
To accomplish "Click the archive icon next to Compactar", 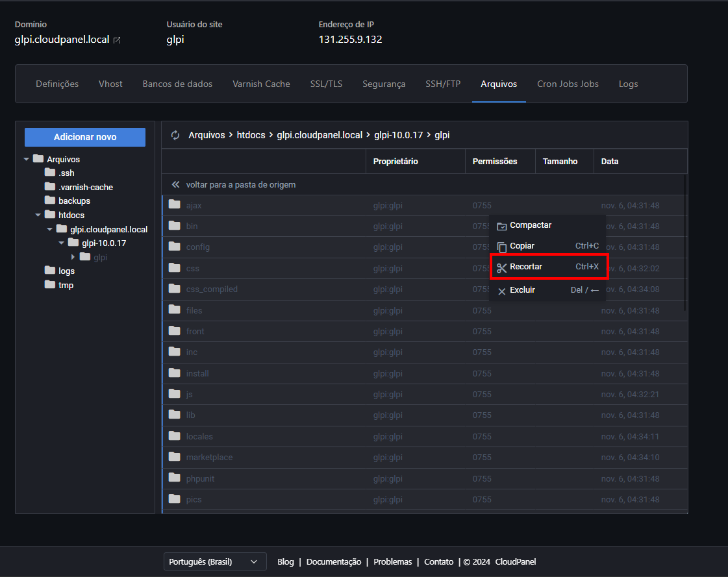I will pyautogui.click(x=502, y=226).
